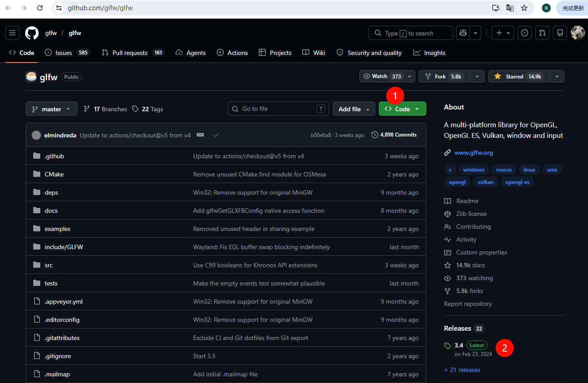Open the Agents tab

[191, 53]
